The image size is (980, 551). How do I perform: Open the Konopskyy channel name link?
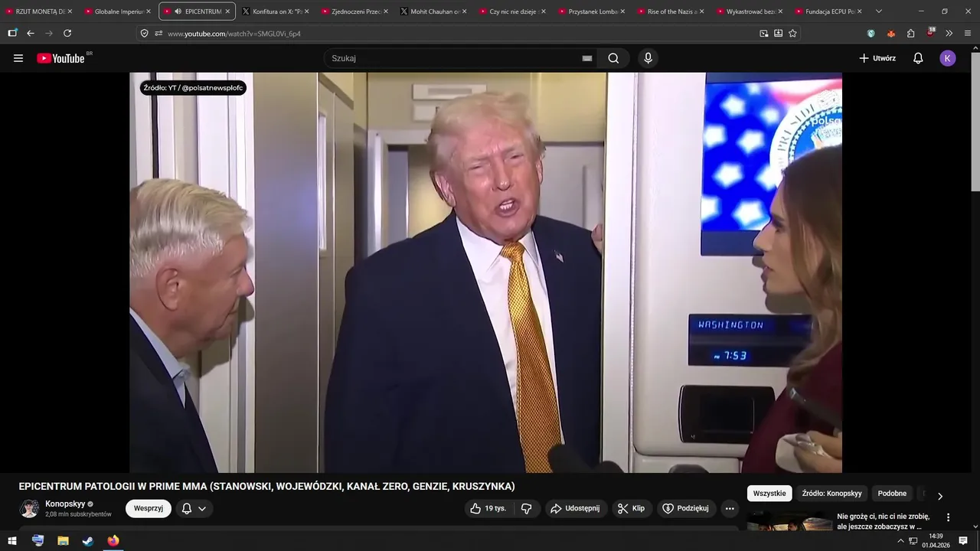point(65,504)
